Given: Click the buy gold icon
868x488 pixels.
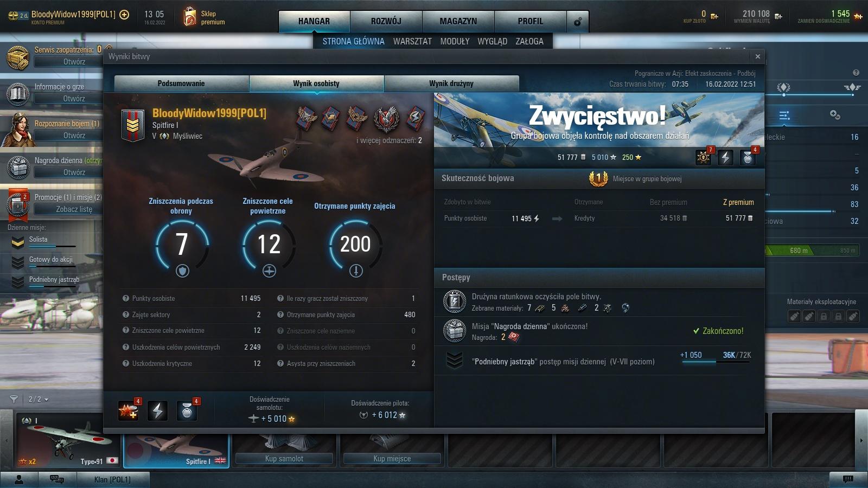Looking at the screenshot, I should pyautogui.click(x=714, y=16).
